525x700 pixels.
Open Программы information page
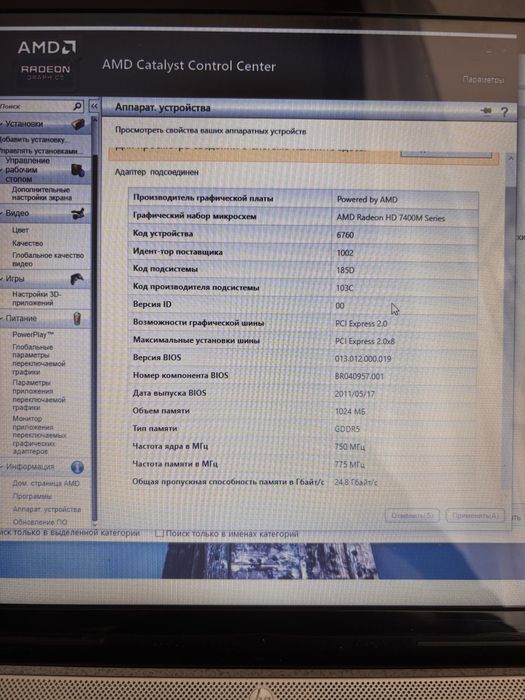[x=32, y=496]
